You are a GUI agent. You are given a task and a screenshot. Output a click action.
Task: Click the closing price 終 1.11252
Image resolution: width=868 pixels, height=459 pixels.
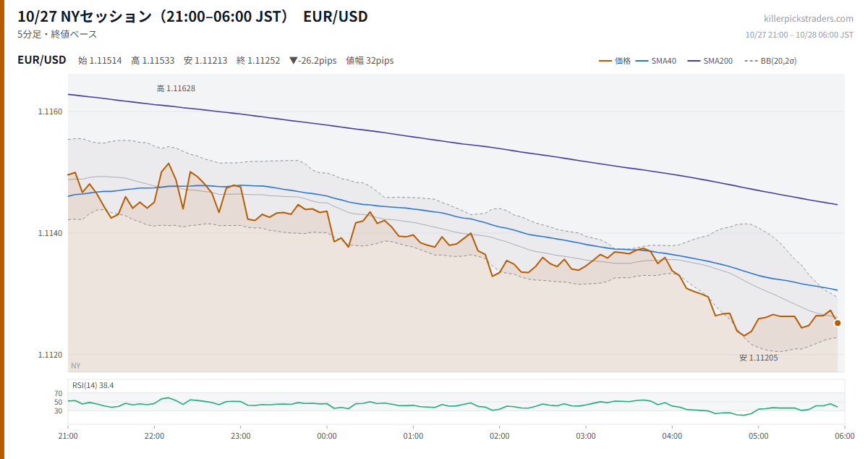[x=258, y=60]
